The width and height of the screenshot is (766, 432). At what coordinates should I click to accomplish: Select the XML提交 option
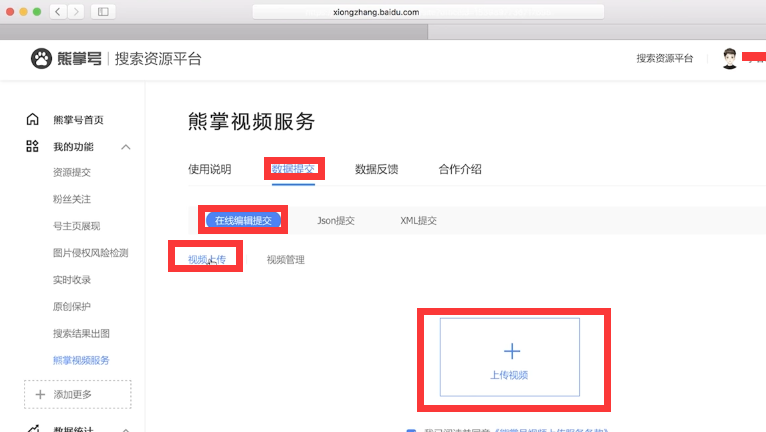tap(419, 220)
